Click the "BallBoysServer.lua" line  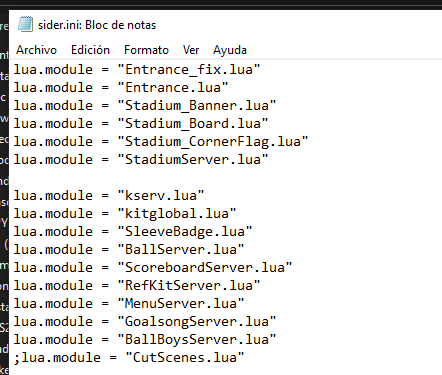145,340
